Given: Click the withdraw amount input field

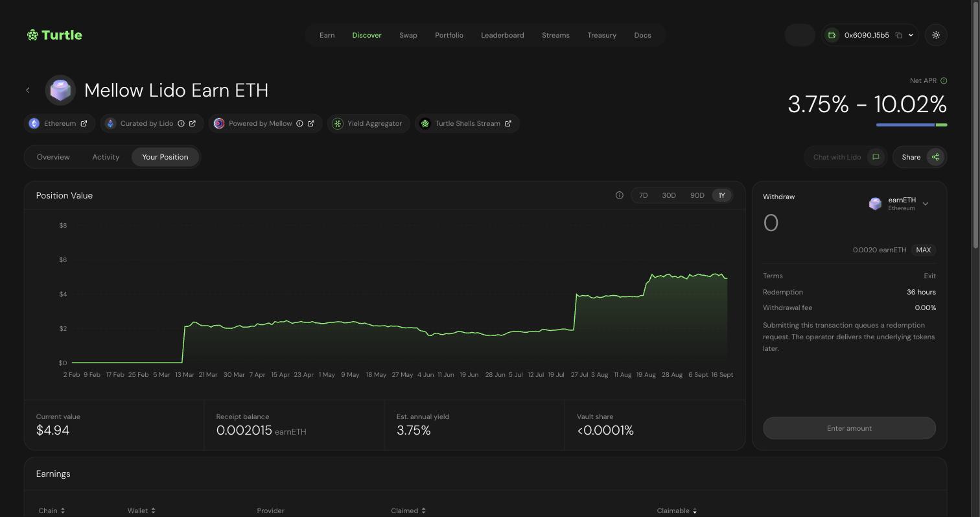Looking at the screenshot, I should 810,223.
